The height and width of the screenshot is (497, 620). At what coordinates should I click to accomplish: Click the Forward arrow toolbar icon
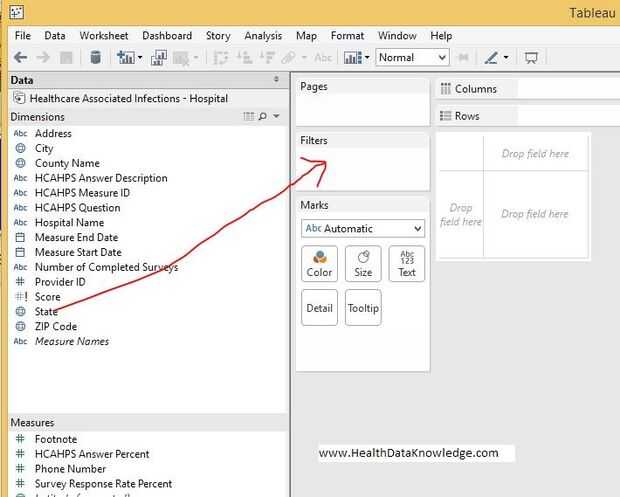[x=43, y=58]
